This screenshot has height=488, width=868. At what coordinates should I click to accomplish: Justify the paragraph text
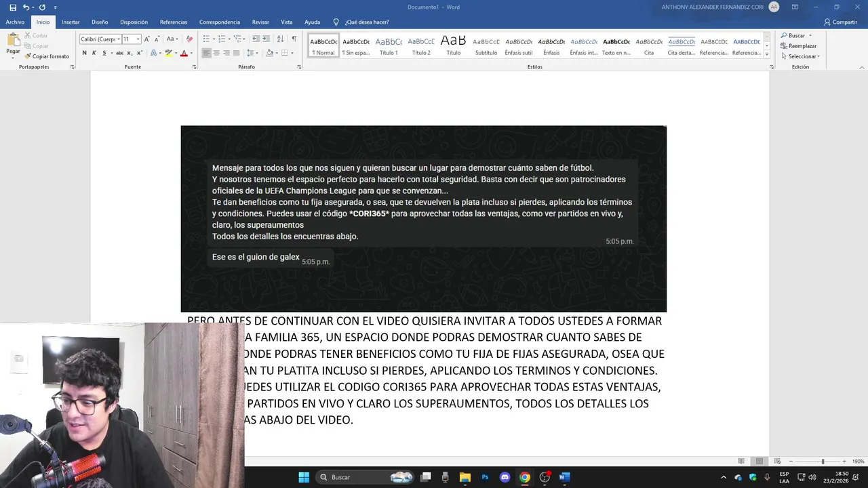(x=235, y=53)
